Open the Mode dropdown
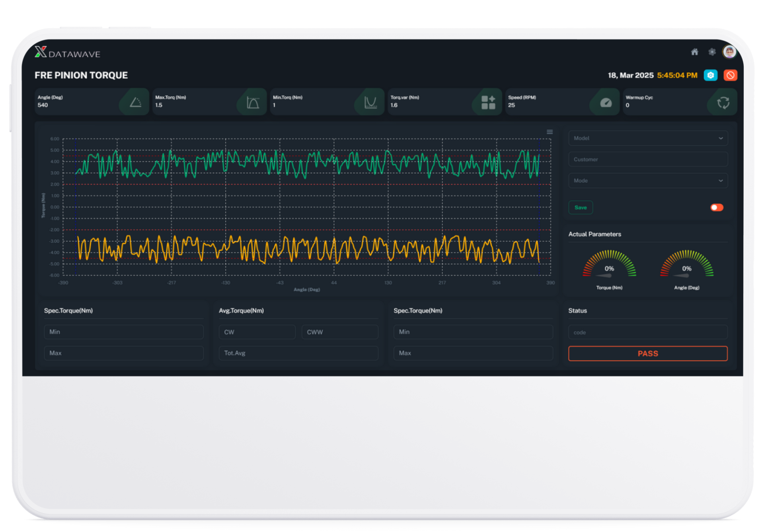 [648, 181]
